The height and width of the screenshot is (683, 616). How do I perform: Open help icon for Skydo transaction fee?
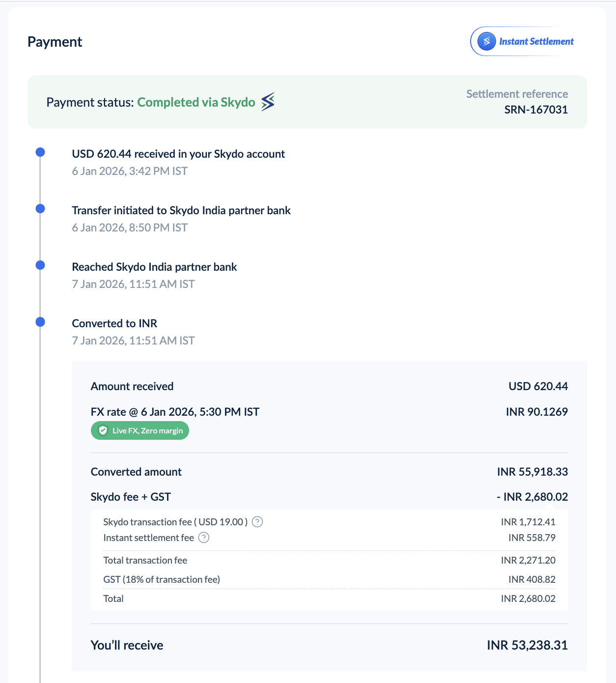pyautogui.click(x=257, y=522)
